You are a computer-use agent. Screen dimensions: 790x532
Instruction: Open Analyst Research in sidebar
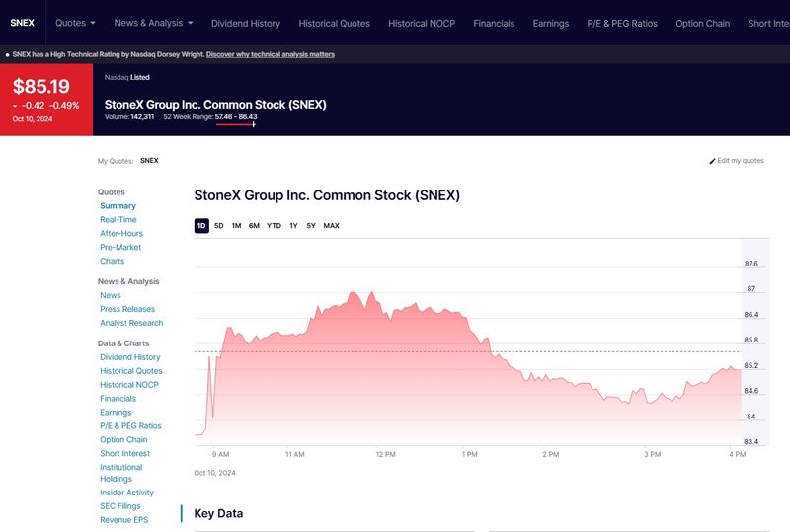[x=131, y=323]
